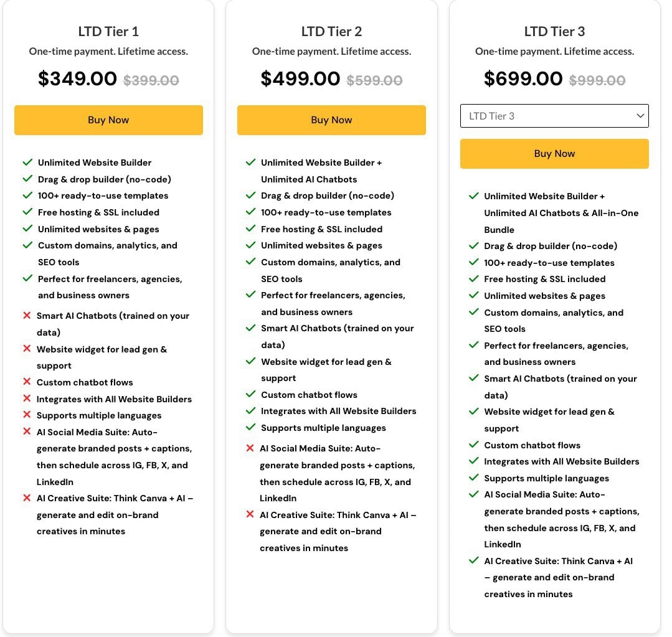This screenshot has width=672, height=637.
Task: Click green check beside Smart AI Chatbots in Tier 2
Action: coord(251,328)
